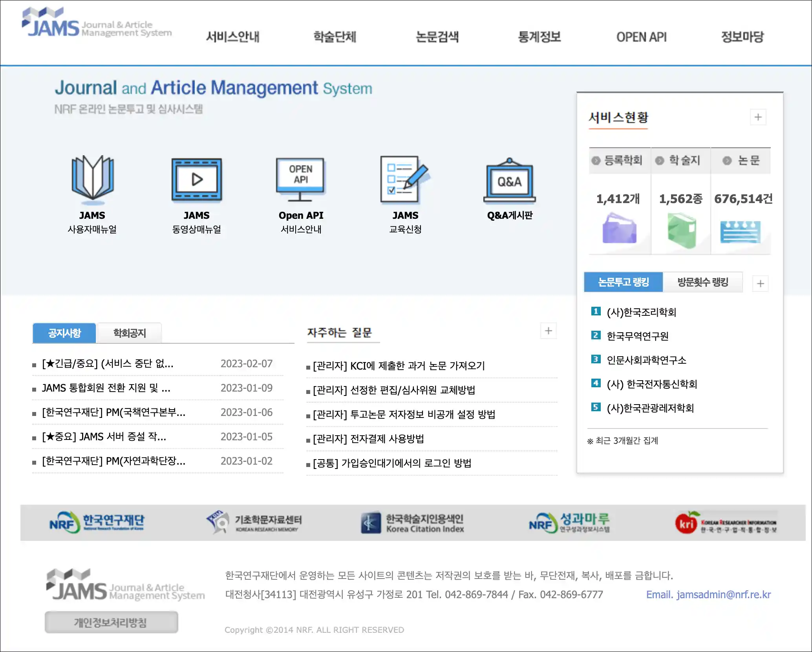Image resolution: width=812 pixels, height=652 pixels.
Task: Click the rank 1 badge beside (사)한국조리학회
Action: (596, 311)
